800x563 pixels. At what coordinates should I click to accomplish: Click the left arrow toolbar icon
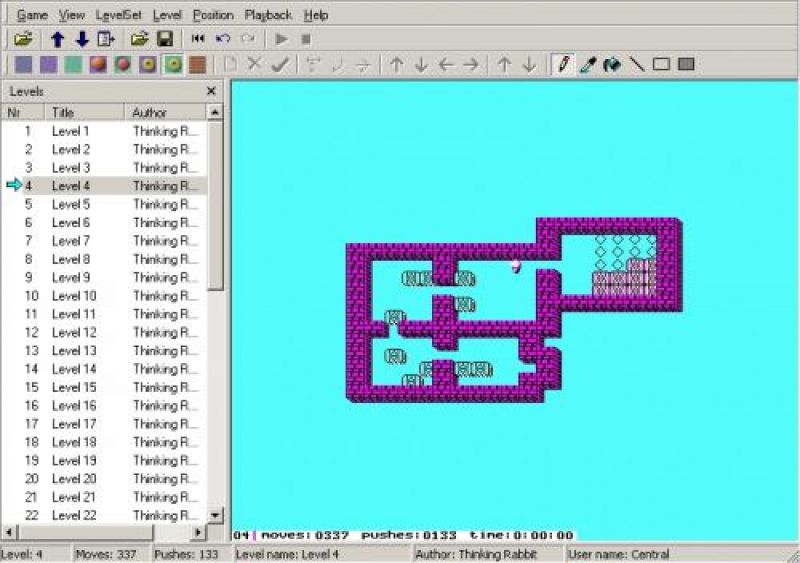446,65
